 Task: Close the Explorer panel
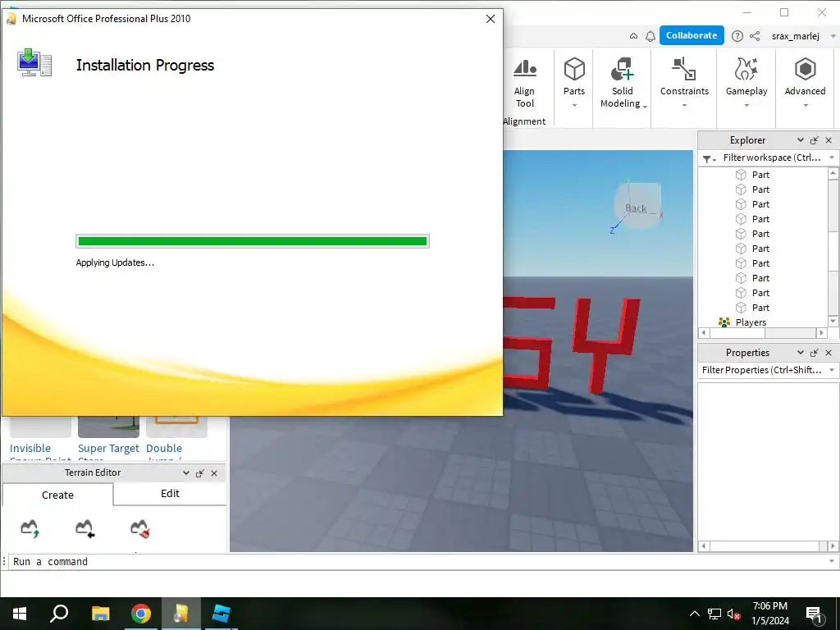[829, 140]
